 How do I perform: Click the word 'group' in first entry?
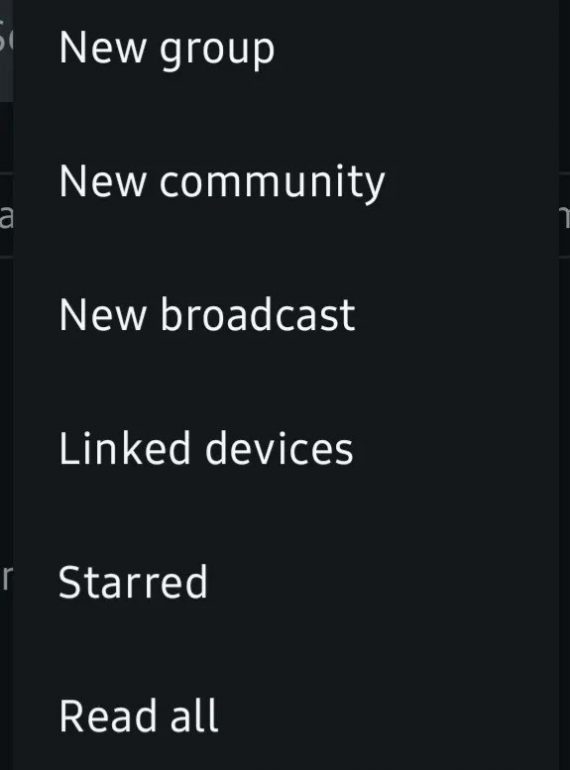coord(217,52)
